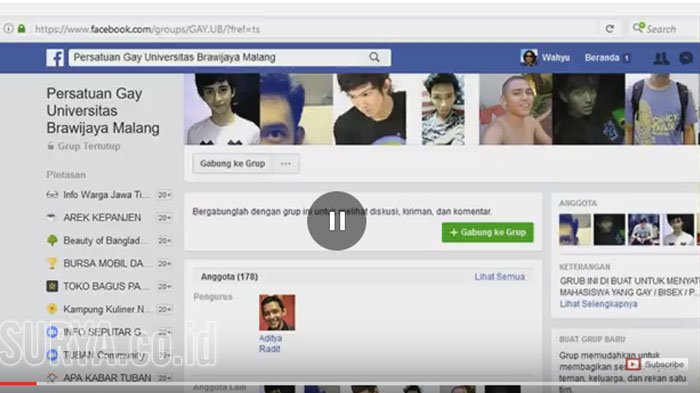This screenshot has width=700, height=393.
Task: Click the Facebook logo icon
Action: click(55, 58)
